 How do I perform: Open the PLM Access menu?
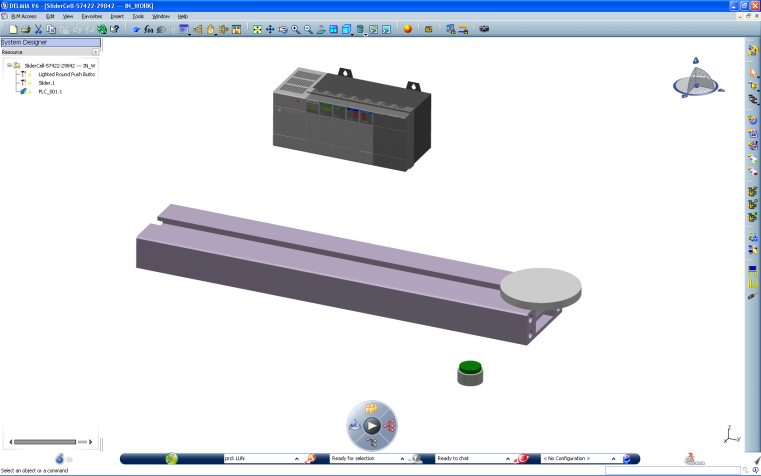23,16
